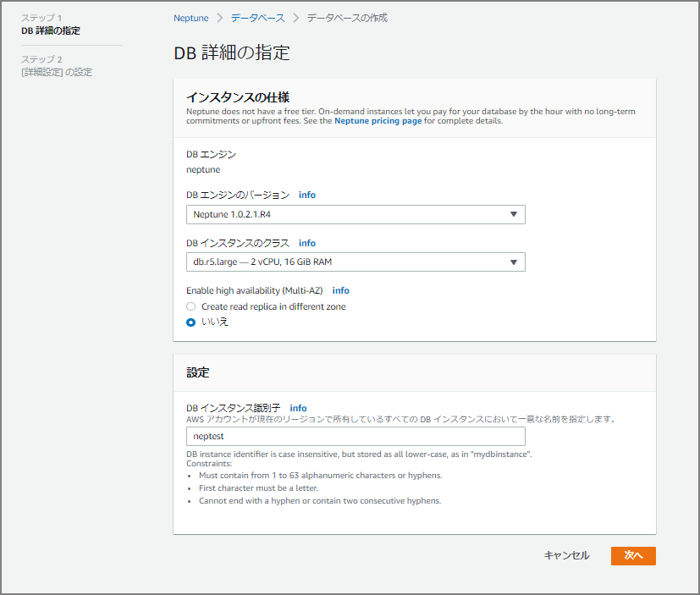
Task: Select step 1 DB 詳細の指定 in sidebar
Action: point(51,31)
